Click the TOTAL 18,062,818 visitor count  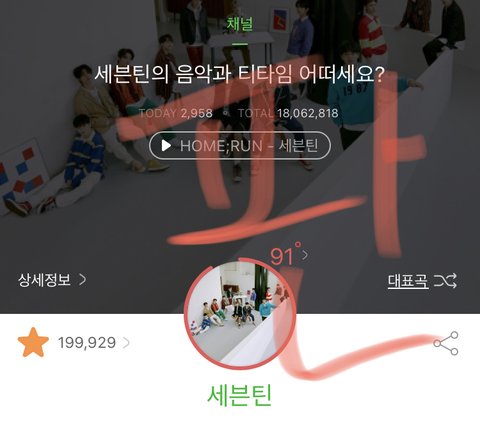coord(288,113)
